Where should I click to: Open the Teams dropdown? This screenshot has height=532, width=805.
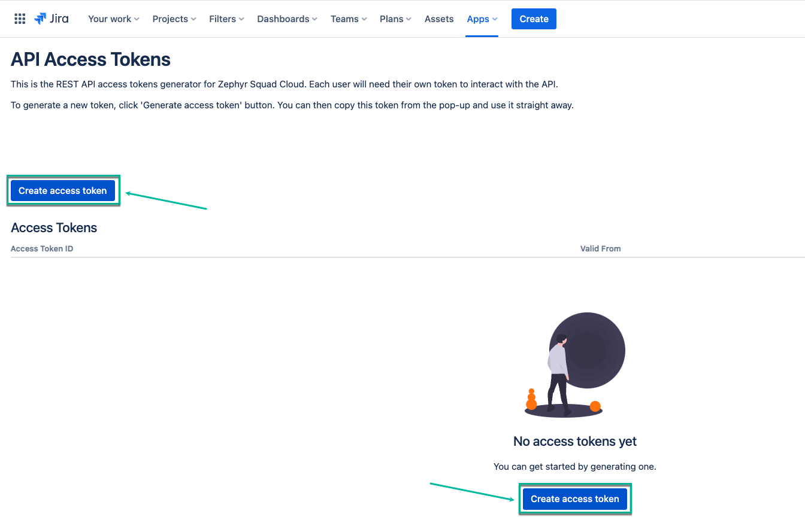(x=348, y=19)
